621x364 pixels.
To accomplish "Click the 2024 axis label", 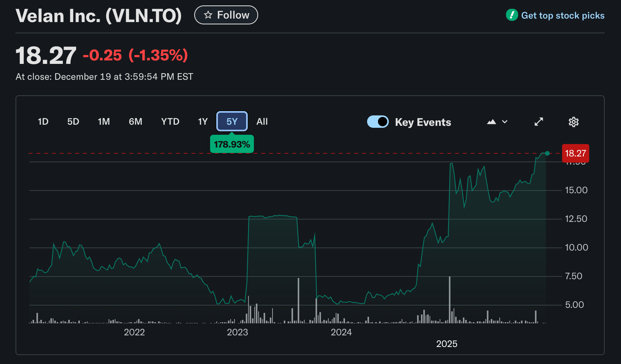I will point(341,332).
